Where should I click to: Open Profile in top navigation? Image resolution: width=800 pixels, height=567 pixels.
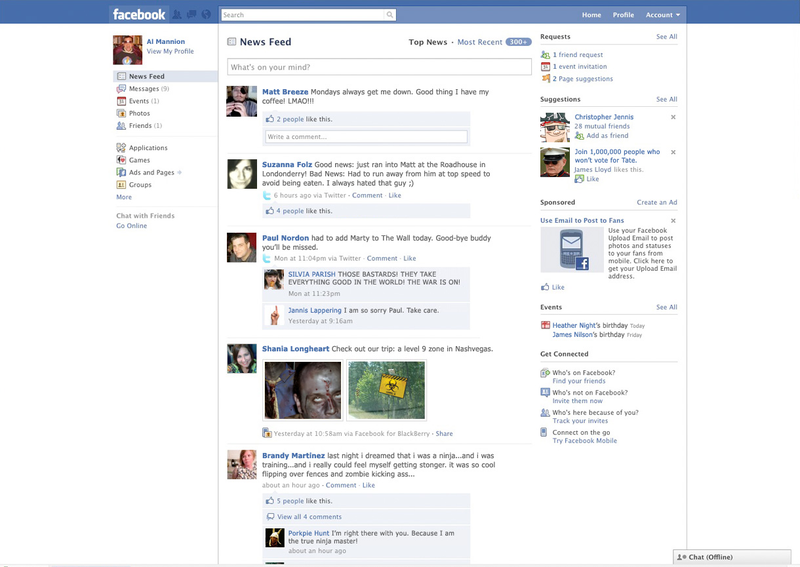tap(623, 15)
